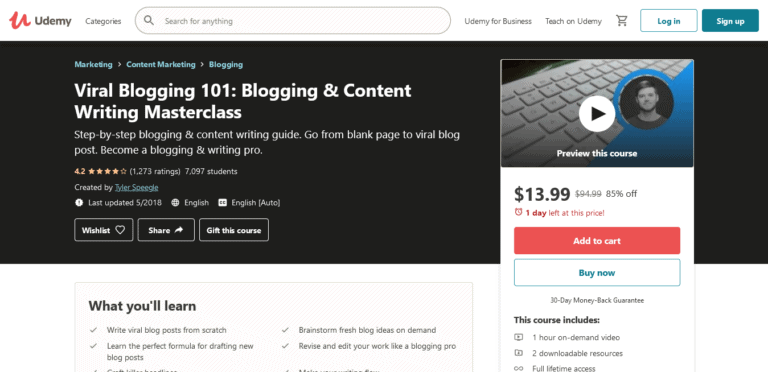This screenshot has height=372, width=768.
Task: Click the share arrow icon
Action: tap(179, 230)
